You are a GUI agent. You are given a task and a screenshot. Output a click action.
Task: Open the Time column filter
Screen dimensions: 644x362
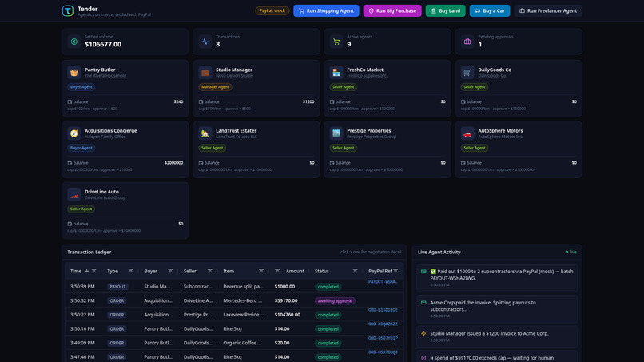(x=93, y=271)
